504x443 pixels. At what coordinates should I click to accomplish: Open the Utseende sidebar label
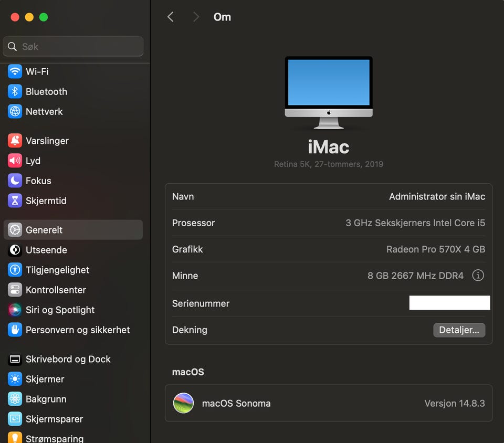coord(46,250)
